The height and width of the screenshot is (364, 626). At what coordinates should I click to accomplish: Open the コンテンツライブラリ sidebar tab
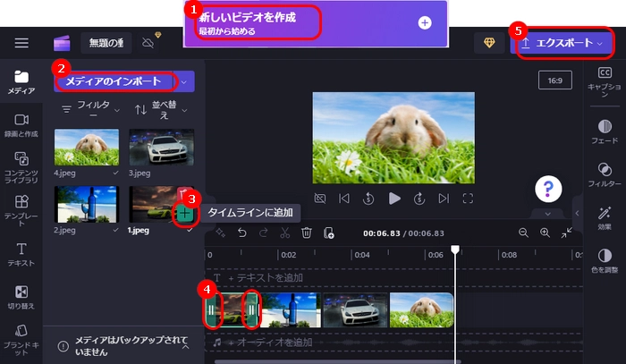[21, 167]
